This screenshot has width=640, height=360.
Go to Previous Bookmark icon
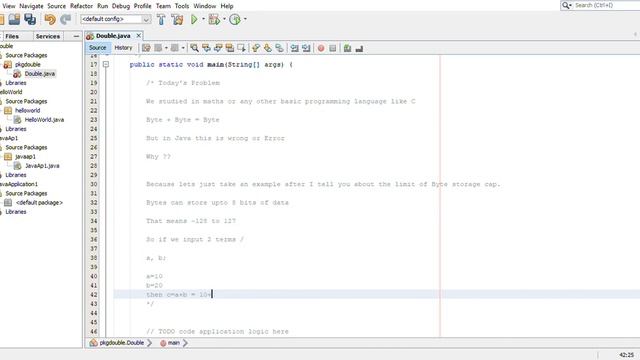(256, 48)
